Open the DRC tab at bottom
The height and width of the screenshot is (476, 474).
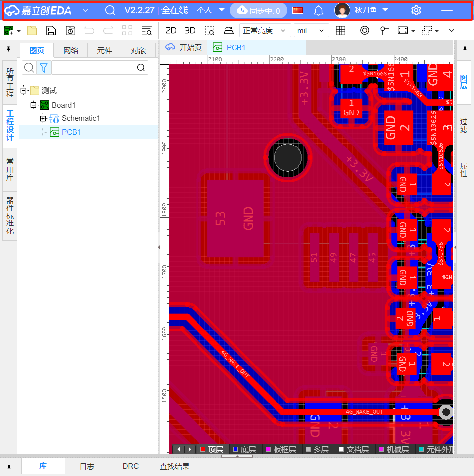point(130,466)
